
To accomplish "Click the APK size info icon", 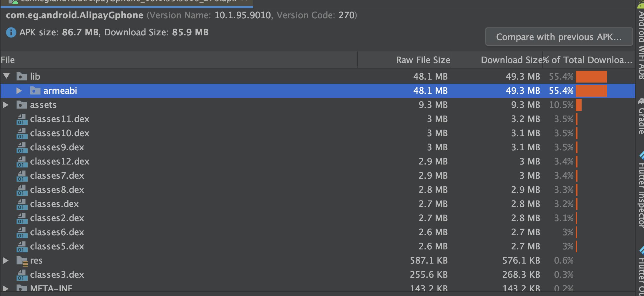I will [11, 32].
